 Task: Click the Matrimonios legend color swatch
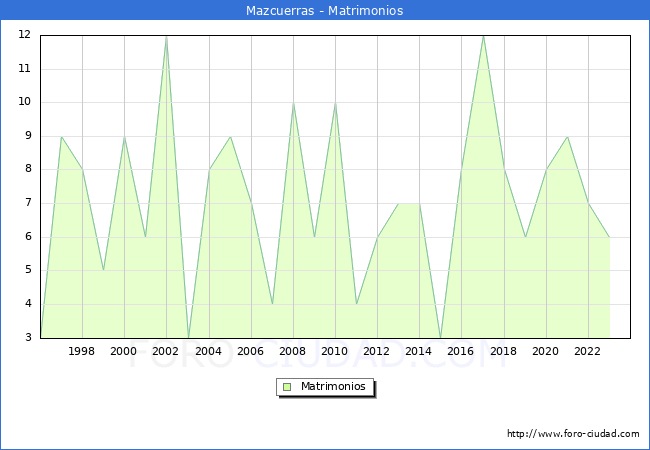pos(287,387)
